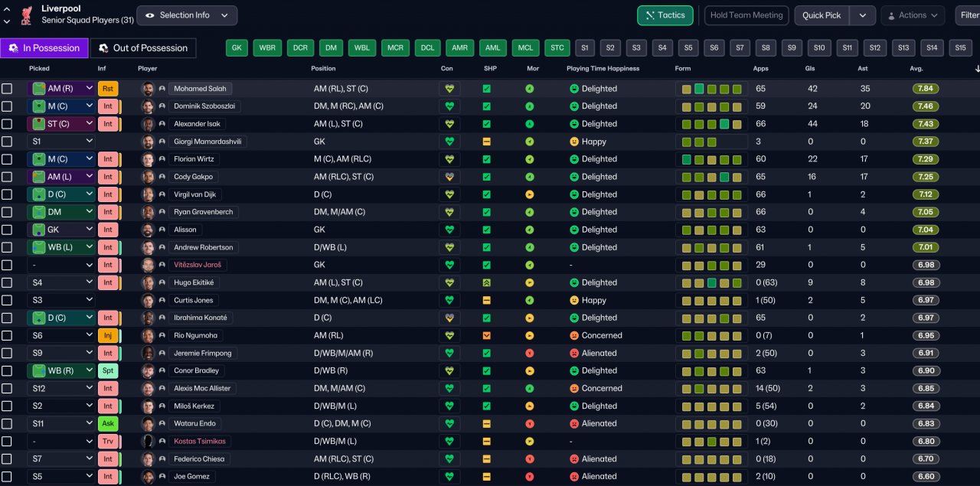Click Virgil van Dijk's morale icon
Image resolution: width=980 pixels, height=486 pixels.
(x=530, y=194)
